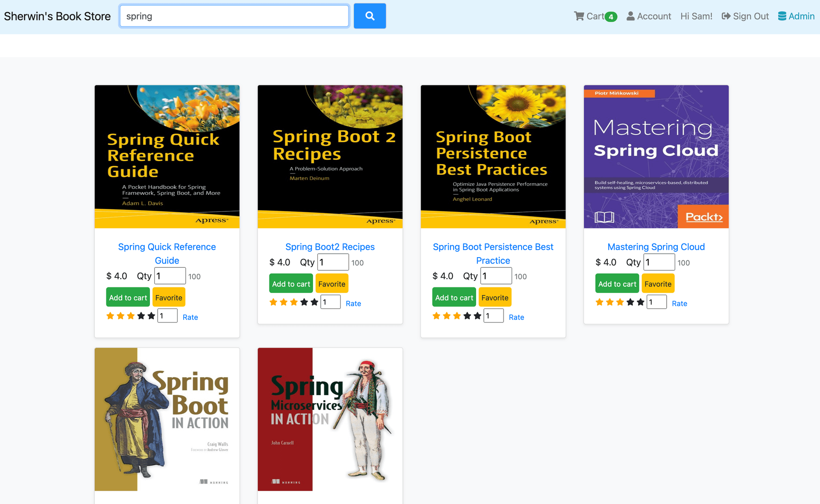
Task: Click the Account user icon
Action: pyautogui.click(x=630, y=16)
